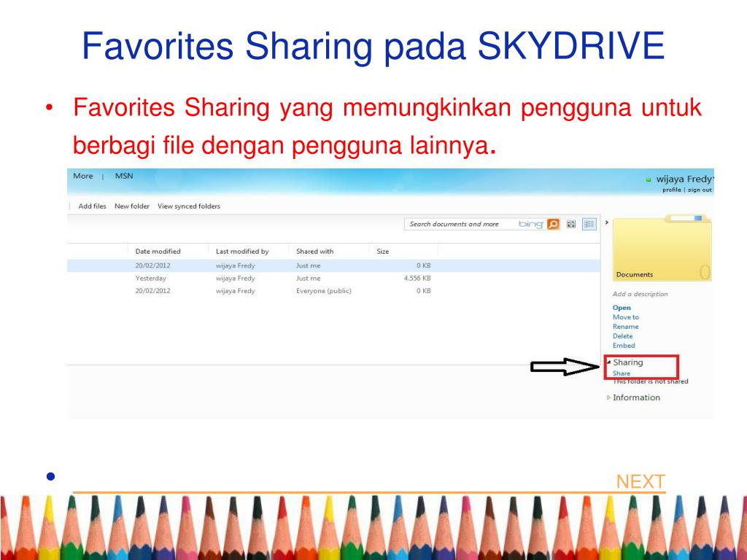Click New folder in toolbar

pyautogui.click(x=132, y=206)
